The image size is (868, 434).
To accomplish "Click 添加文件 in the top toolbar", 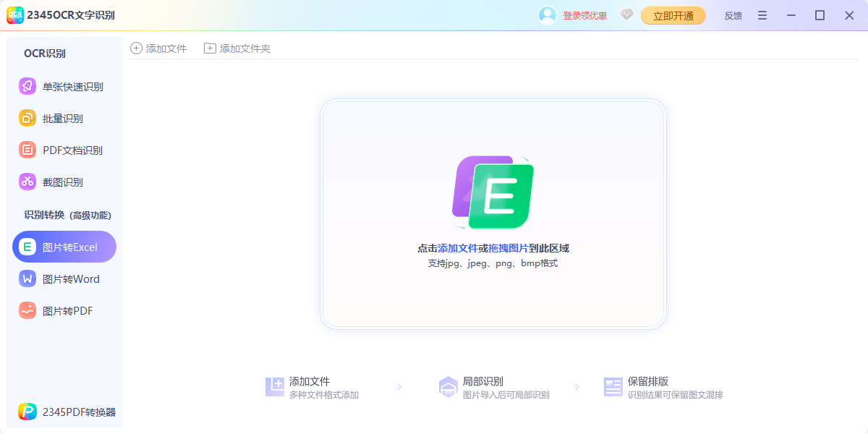I will tap(159, 48).
